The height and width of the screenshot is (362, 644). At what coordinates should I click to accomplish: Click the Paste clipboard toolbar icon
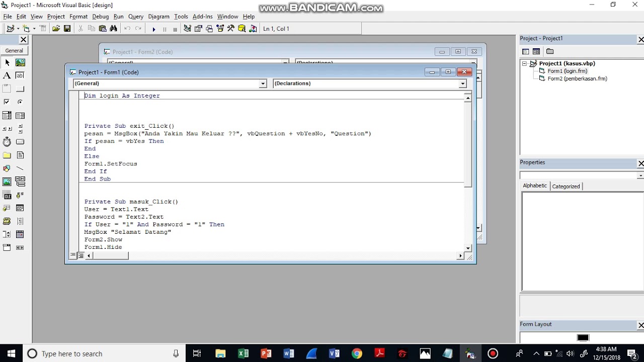pyautogui.click(x=102, y=29)
